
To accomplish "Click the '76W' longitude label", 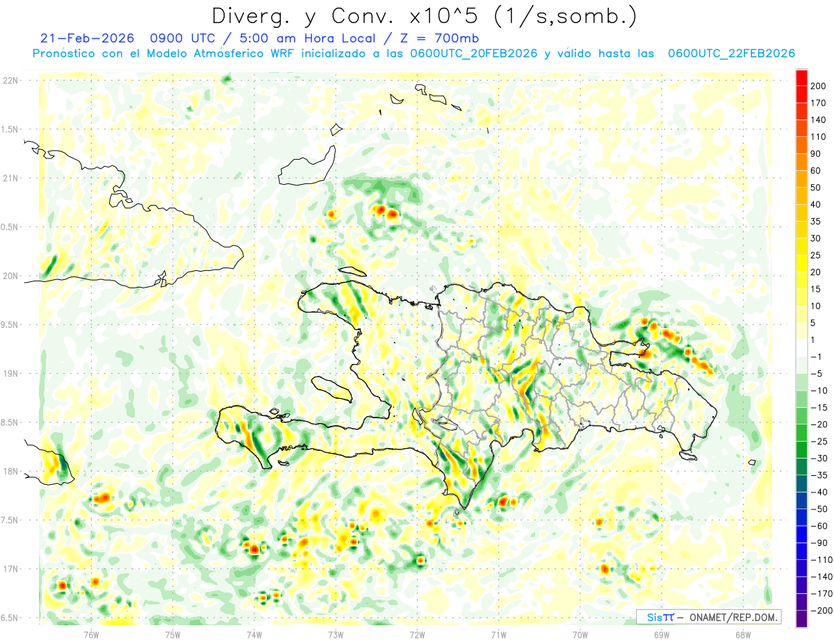I will [91, 634].
